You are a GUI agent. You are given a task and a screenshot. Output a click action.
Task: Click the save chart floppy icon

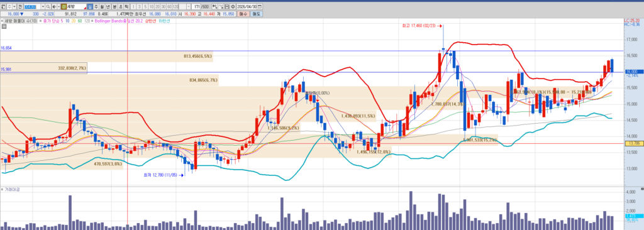pos(226,7)
